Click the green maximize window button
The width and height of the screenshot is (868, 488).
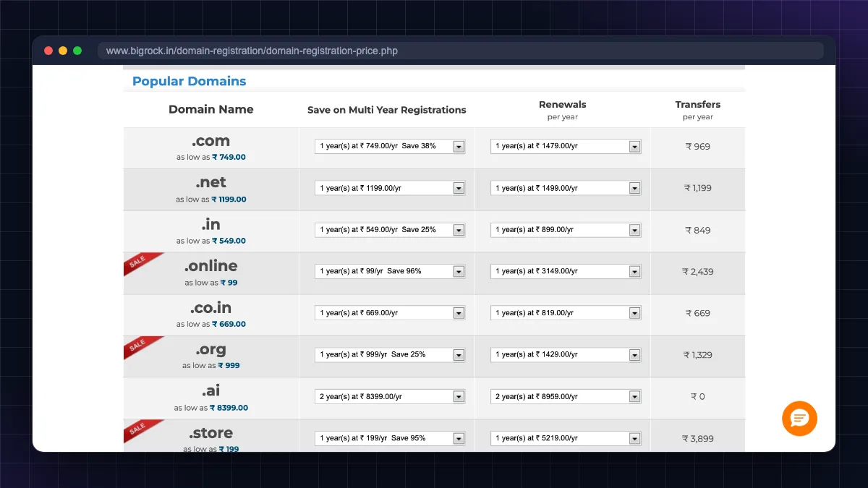(x=77, y=51)
